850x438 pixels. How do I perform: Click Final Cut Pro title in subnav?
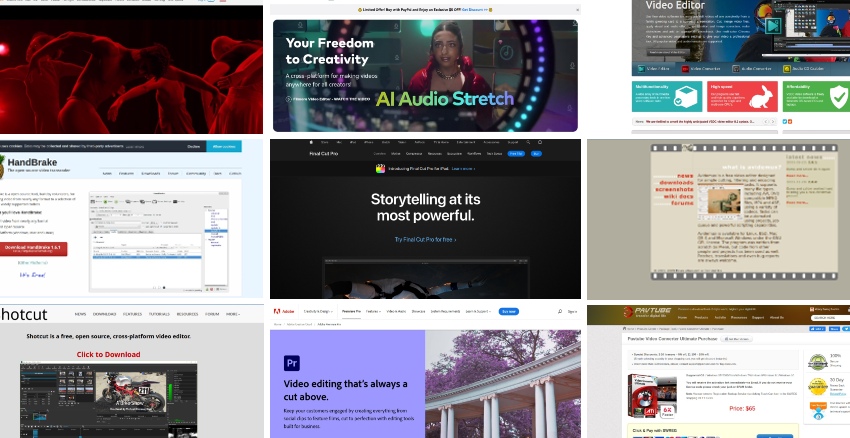324,153
